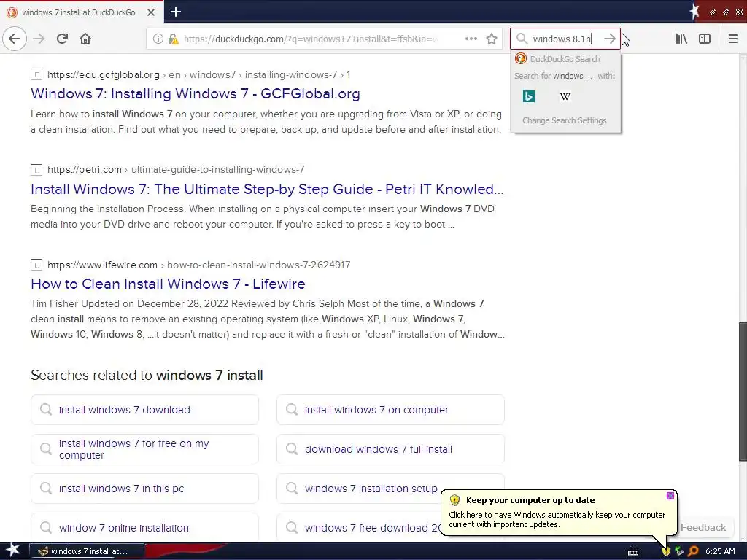Click favicon beside edu.gcfglobal.org result

(x=36, y=74)
